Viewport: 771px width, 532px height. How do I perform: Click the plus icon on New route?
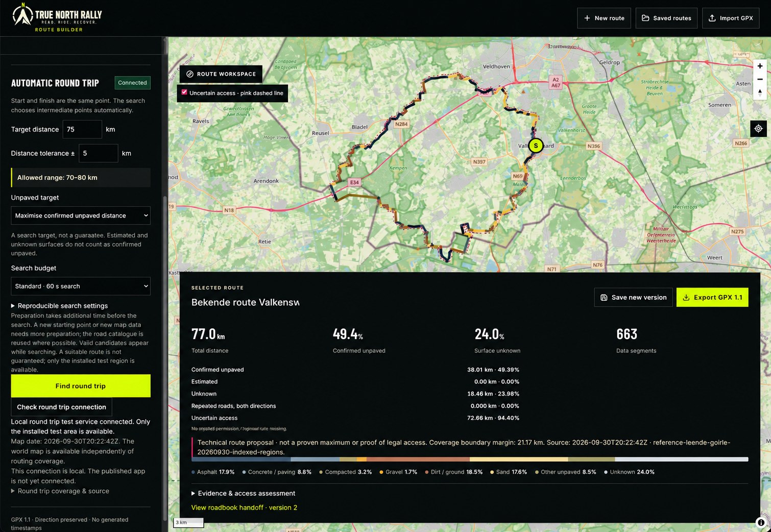(587, 18)
